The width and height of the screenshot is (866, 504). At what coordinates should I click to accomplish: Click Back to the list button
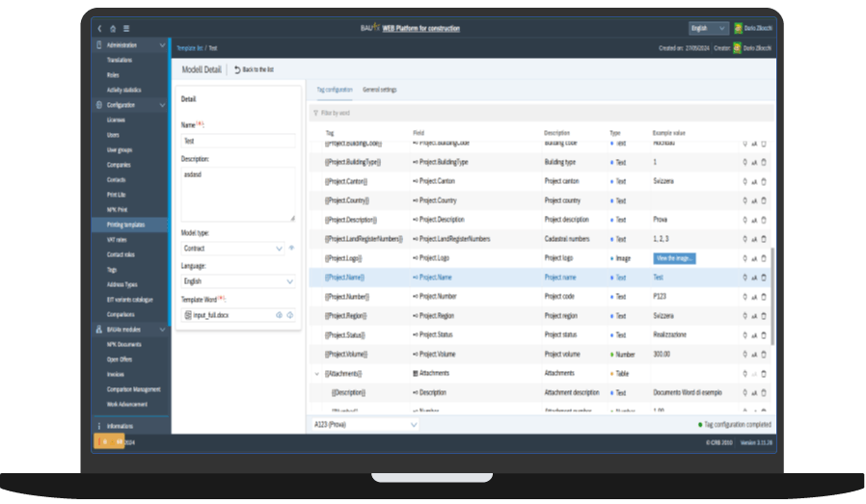click(254, 70)
